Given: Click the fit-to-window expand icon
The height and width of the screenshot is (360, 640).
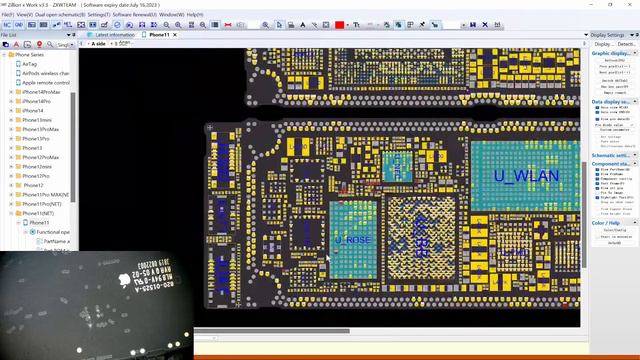Looking at the screenshot, I should [x=81, y=25].
